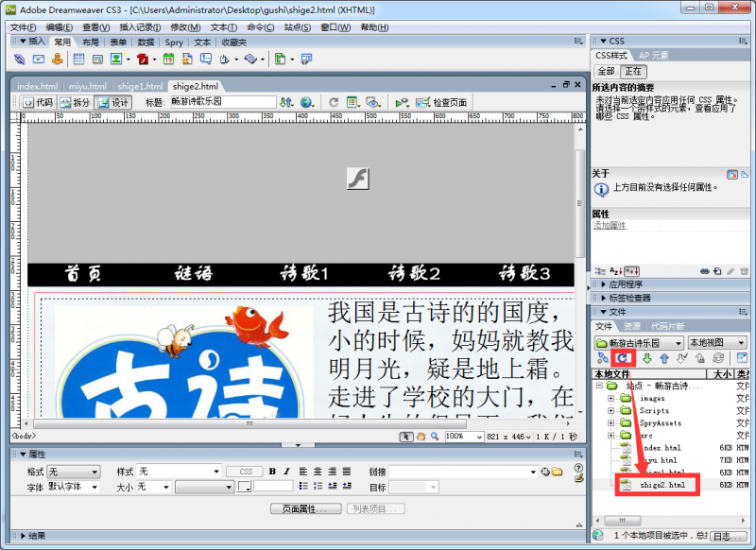Open the site dropdown 畅游古诗乐园
The image size is (756, 550).
pos(639,343)
